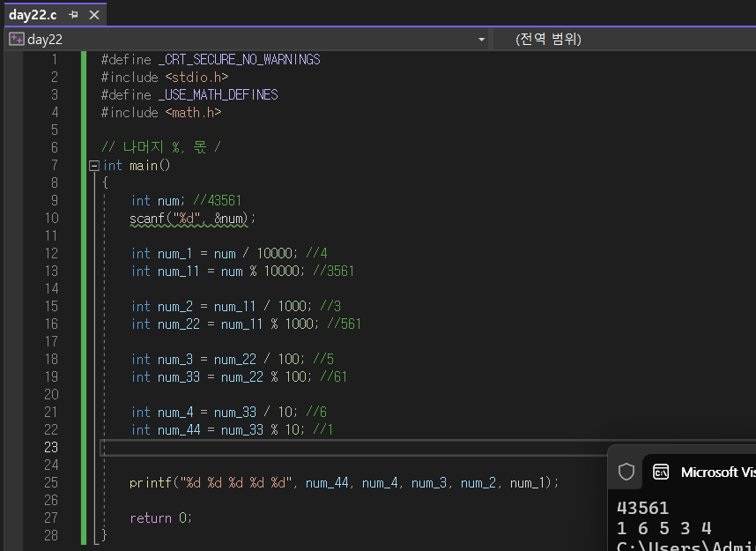Click the console app icon beside Microsoft Vis

pyautogui.click(x=661, y=472)
